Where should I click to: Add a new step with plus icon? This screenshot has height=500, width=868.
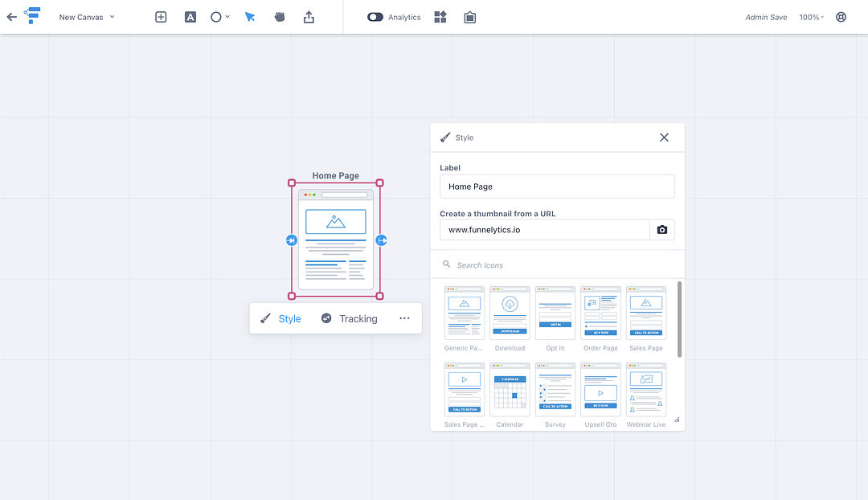(x=161, y=17)
